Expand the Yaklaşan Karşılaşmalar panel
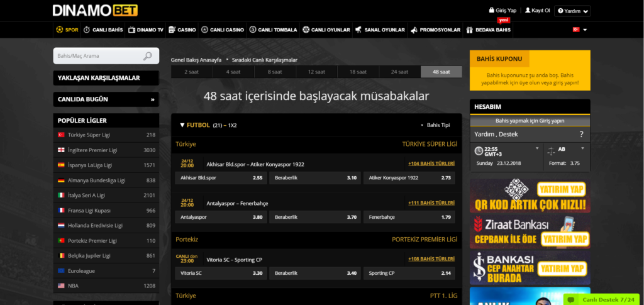 pyautogui.click(x=106, y=78)
